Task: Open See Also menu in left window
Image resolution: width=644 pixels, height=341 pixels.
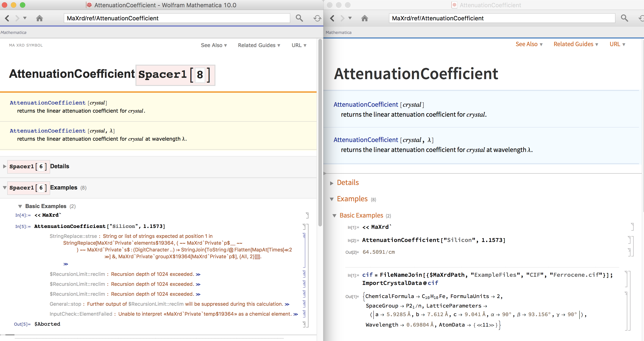Action: [214, 45]
